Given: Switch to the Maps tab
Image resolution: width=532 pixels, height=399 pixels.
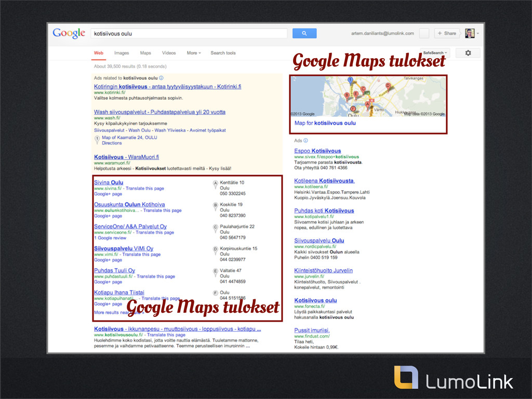Looking at the screenshot, I should tap(145, 53).
